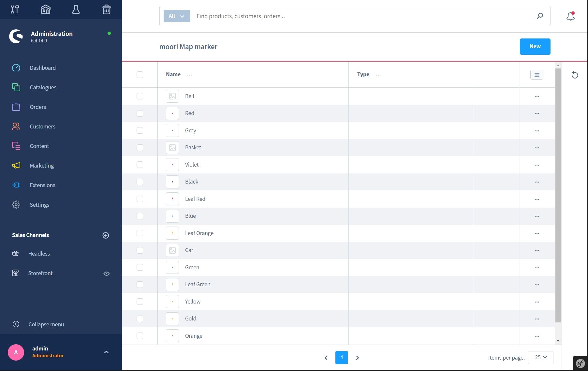
Task: Click the search input field
Action: (x=362, y=16)
